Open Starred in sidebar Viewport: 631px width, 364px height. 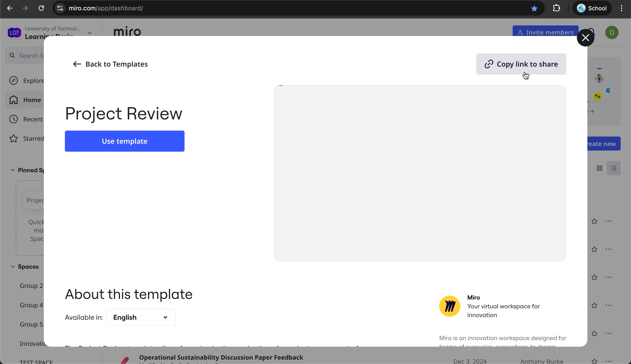(x=25, y=138)
